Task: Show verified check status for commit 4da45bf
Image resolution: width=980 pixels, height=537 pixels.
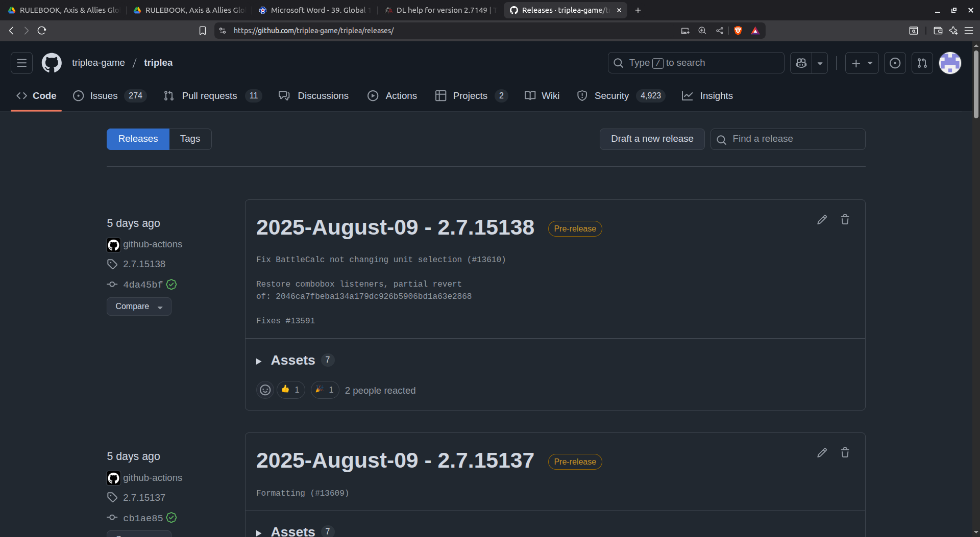Action: click(x=171, y=285)
